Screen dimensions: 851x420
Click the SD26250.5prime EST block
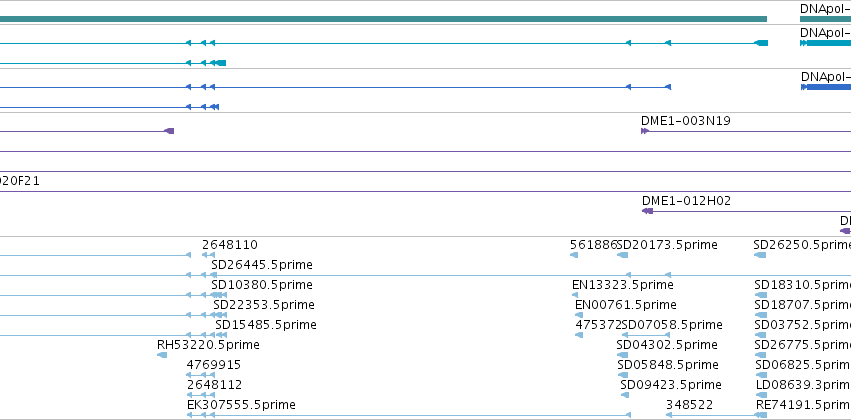pyautogui.click(x=760, y=255)
